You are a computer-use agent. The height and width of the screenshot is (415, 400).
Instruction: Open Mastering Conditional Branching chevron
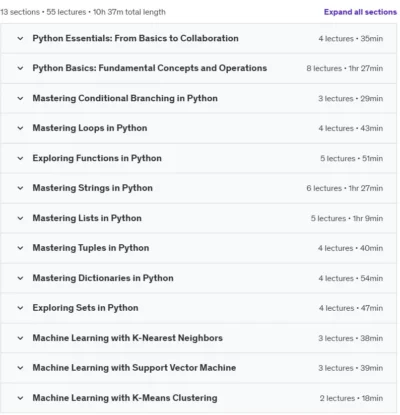[x=20, y=98]
